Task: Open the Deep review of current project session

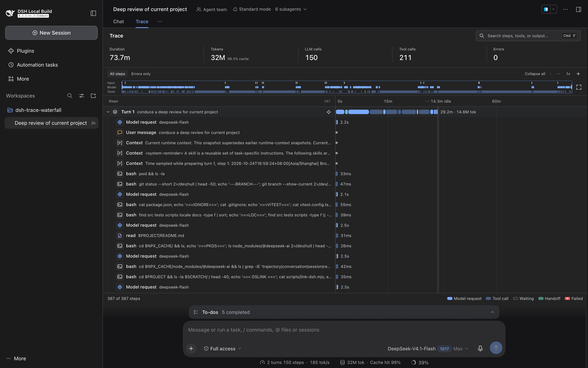Action: pyautogui.click(x=51, y=123)
